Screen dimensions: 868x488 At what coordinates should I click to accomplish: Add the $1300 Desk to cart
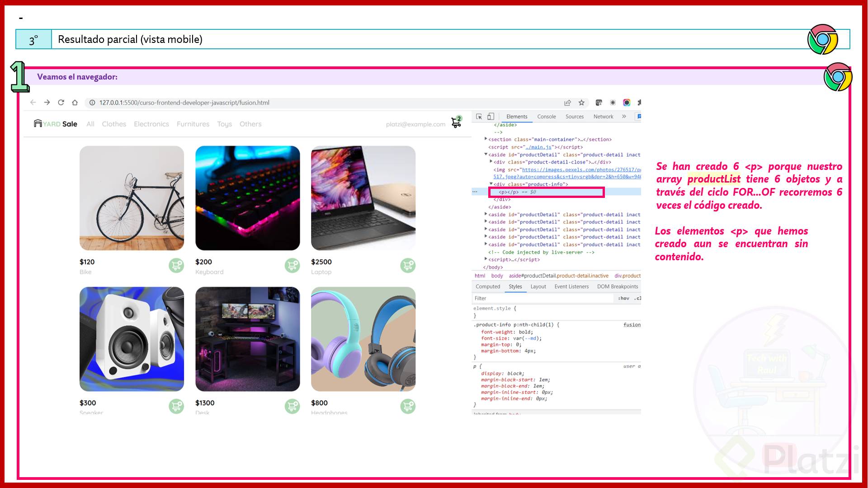292,406
